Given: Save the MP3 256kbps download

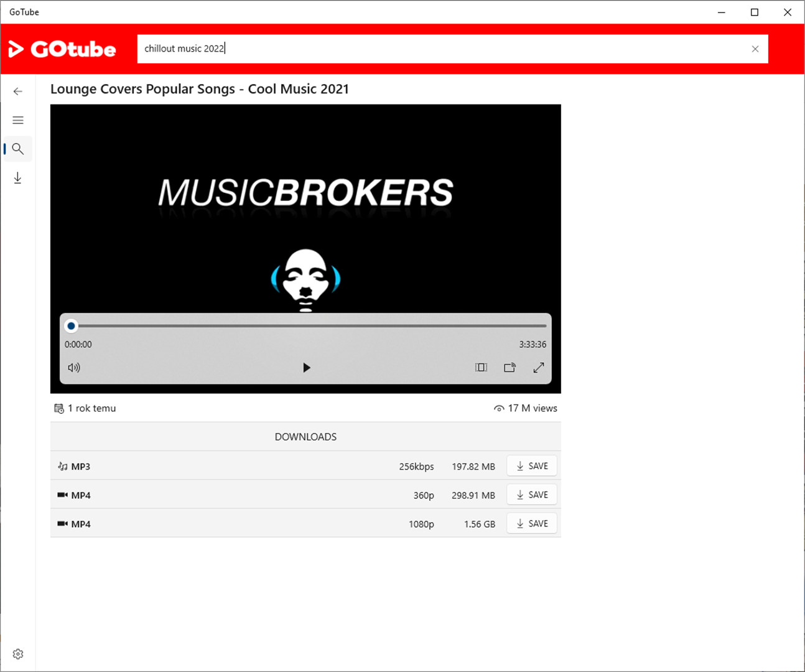Looking at the screenshot, I should (532, 466).
